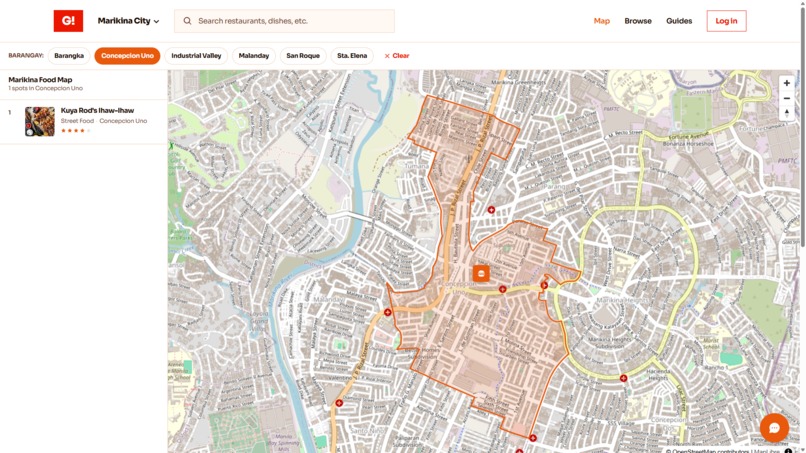Image resolution: width=806 pixels, height=453 pixels.
Task: Deselect the Concepcion Uno filter chip
Action: [127, 56]
